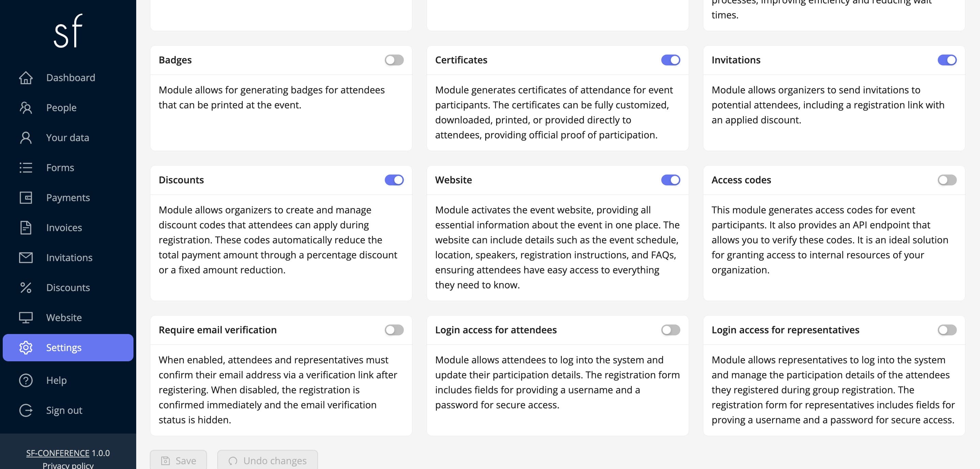Click the Invitations envelope icon in sidebar

[26, 258]
